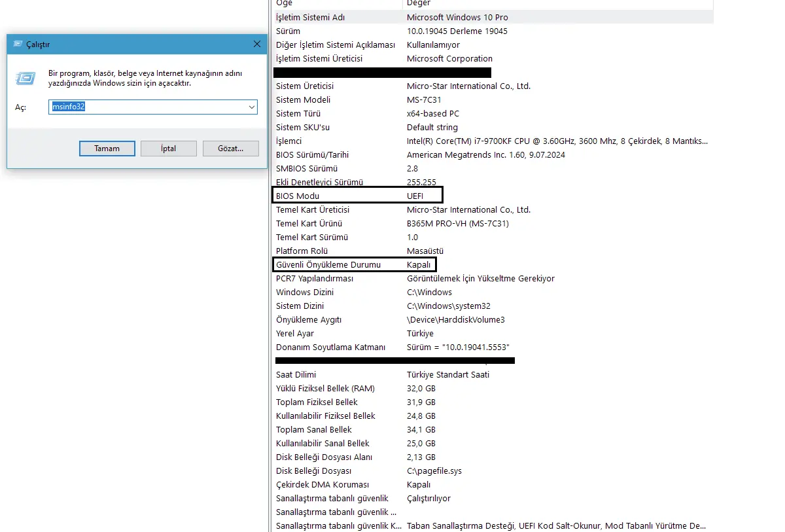Screen dimensions: 785x532
Task: Select the Diğer İşletim Sistemi Açıklaması row
Action: pos(493,44)
